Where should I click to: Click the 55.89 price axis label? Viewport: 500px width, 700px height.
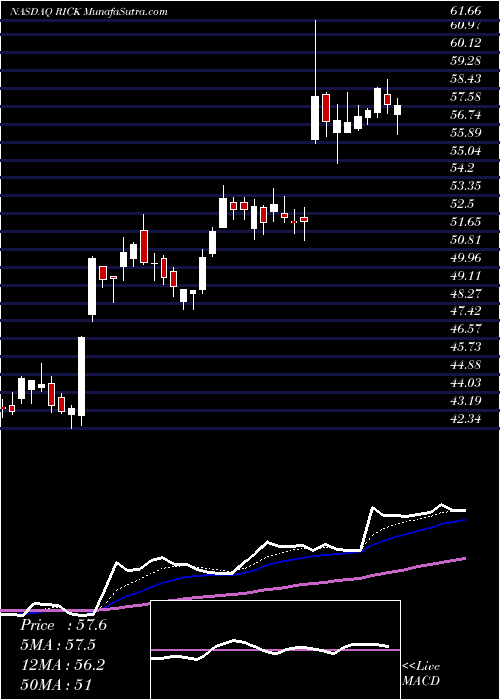[x=466, y=133]
